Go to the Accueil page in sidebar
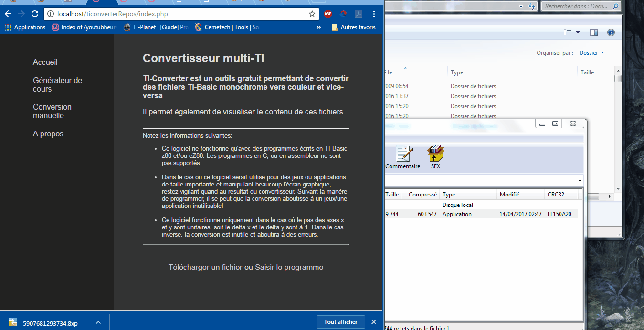 [45, 62]
